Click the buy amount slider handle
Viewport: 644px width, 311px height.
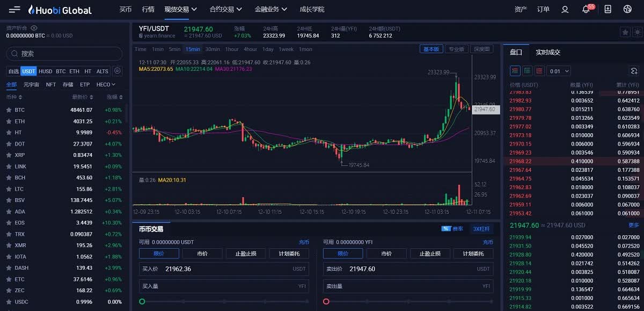click(142, 302)
